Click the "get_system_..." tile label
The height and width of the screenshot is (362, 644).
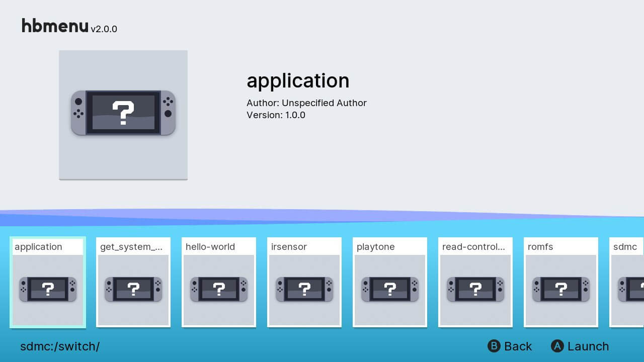pyautogui.click(x=131, y=247)
